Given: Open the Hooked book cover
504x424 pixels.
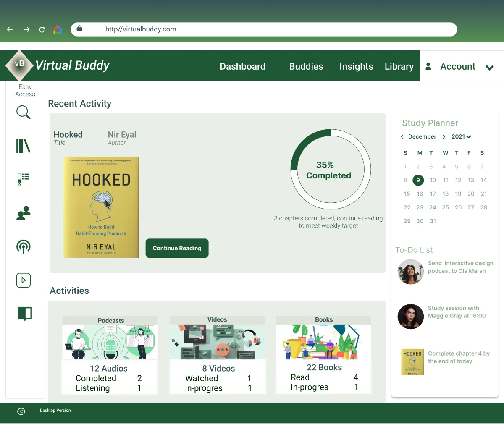Looking at the screenshot, I should [101, 207].
